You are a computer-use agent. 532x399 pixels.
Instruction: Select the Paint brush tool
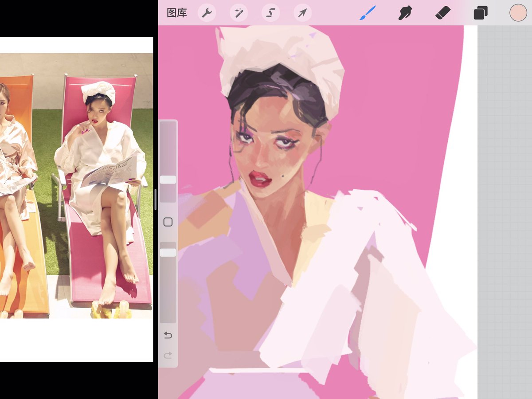368,13
